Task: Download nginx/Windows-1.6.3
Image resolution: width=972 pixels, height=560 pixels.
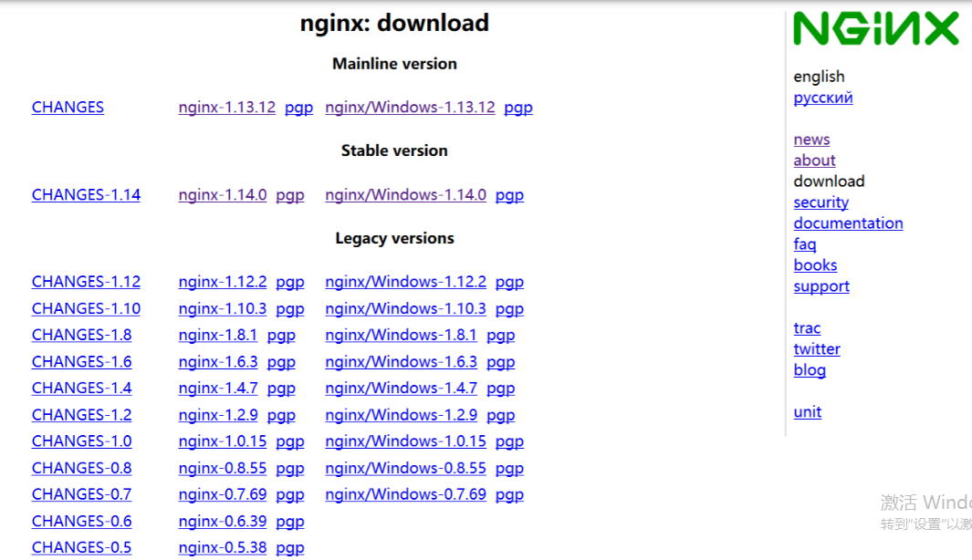Action: point(401,361)
